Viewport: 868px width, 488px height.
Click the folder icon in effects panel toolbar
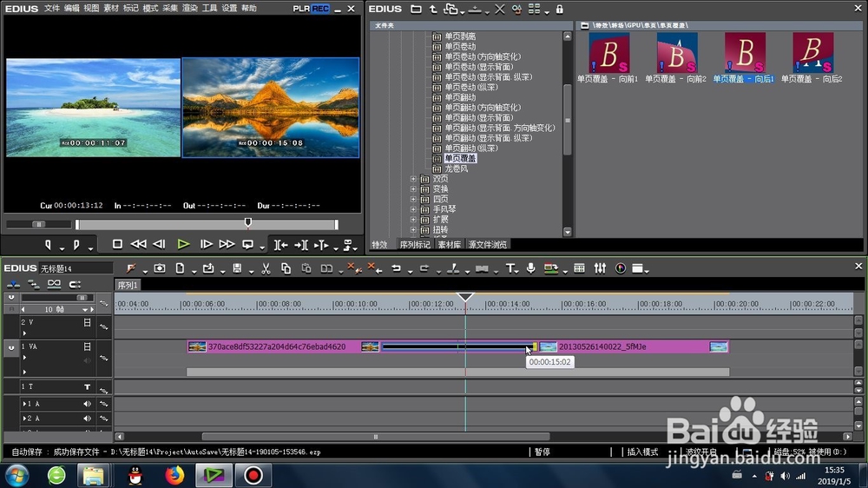(x=416, y=9)
